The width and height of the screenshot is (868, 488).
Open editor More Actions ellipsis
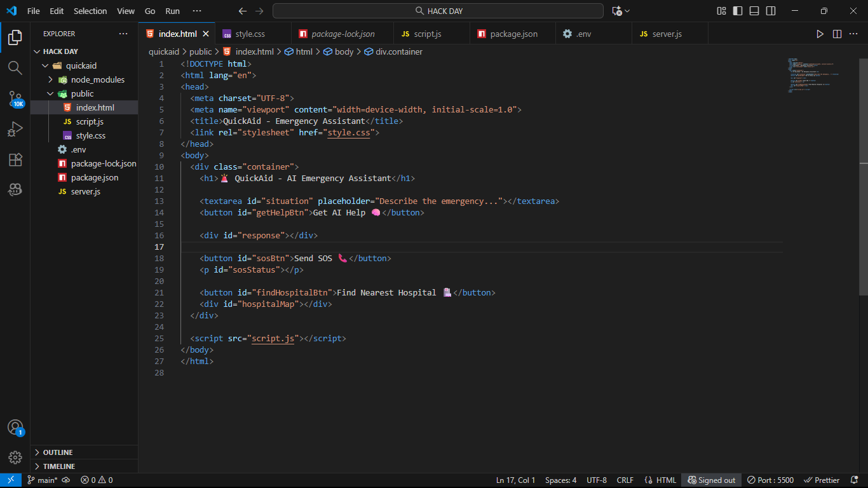854,34
